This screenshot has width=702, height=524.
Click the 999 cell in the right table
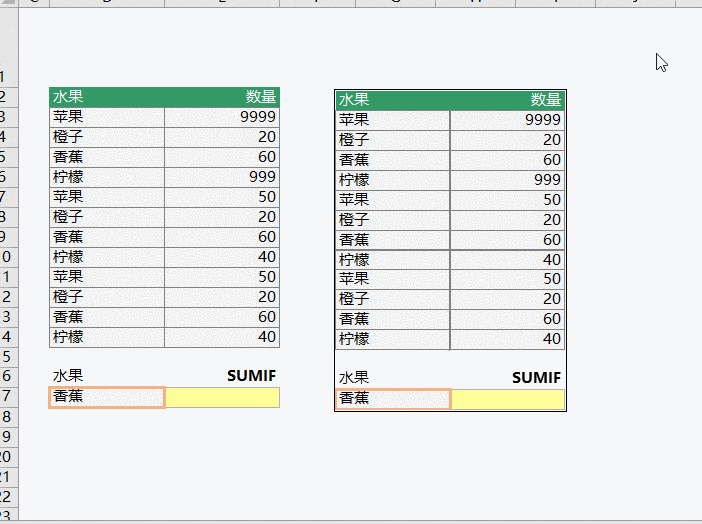(x=507, y=180)
